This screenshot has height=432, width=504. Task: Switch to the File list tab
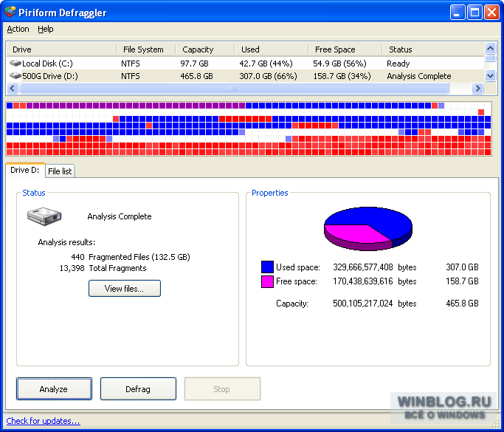pos(60,171)
